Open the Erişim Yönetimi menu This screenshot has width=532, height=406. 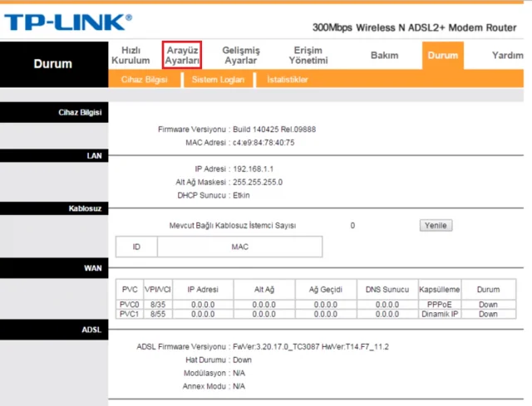tap(308, 56)
